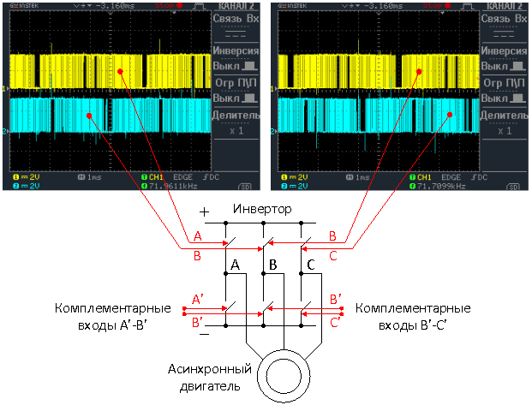Click cyan CH2 2V scale on right oscilloscope
This screenshot has width=532, height=405.
(x=294, y=186)
